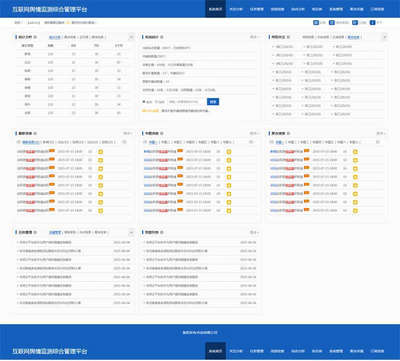The height and width of the screenshot is (361, 400).
Task: Toggle the checkbox icon starting the middle list tab row
Action: click(x=145, y=142)
